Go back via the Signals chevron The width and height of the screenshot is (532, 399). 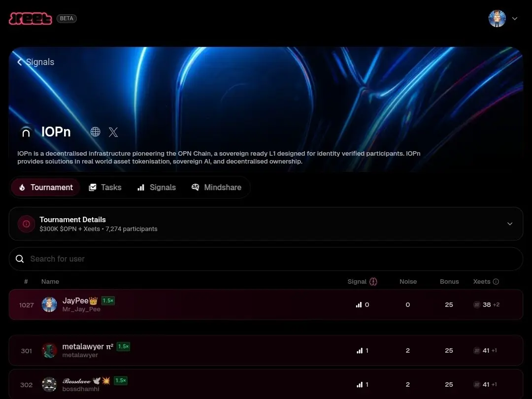point(20,62)
